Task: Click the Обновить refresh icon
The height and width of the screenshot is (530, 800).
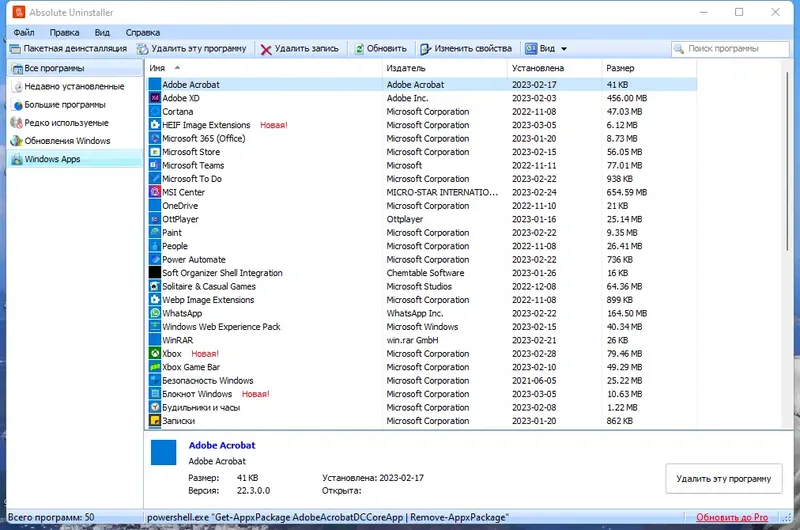Action: (359, 49)
